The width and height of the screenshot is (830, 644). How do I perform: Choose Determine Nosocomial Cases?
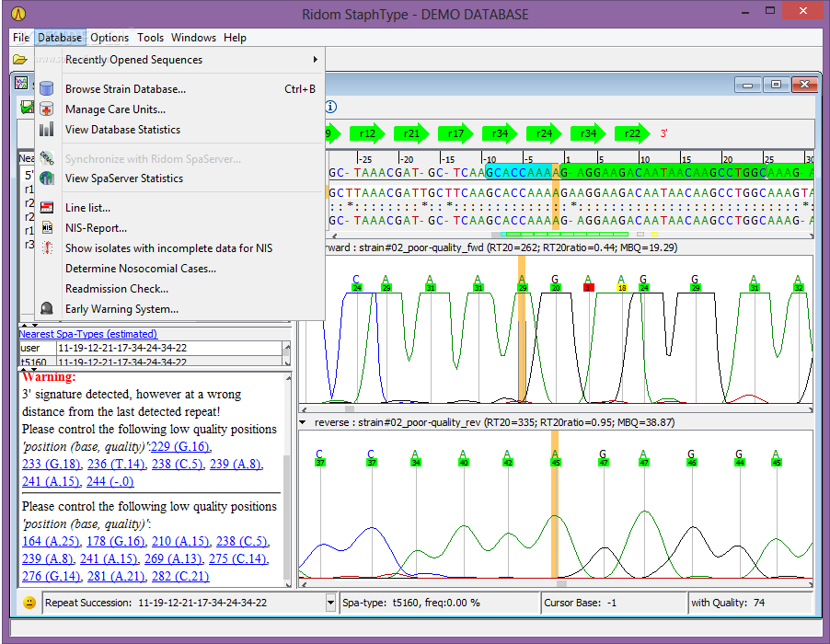180,269
